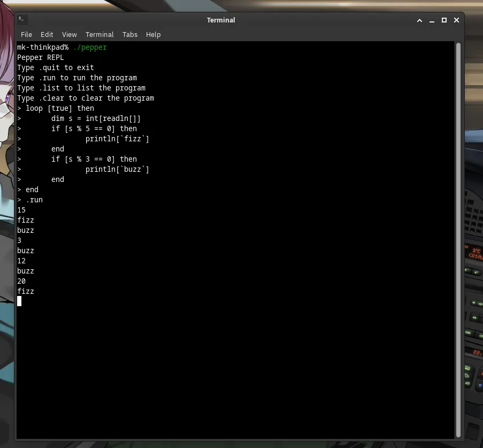Roll up the window with the up-arrow button
This screenshot has width=483, height=448.
click(x=420, y=20)
